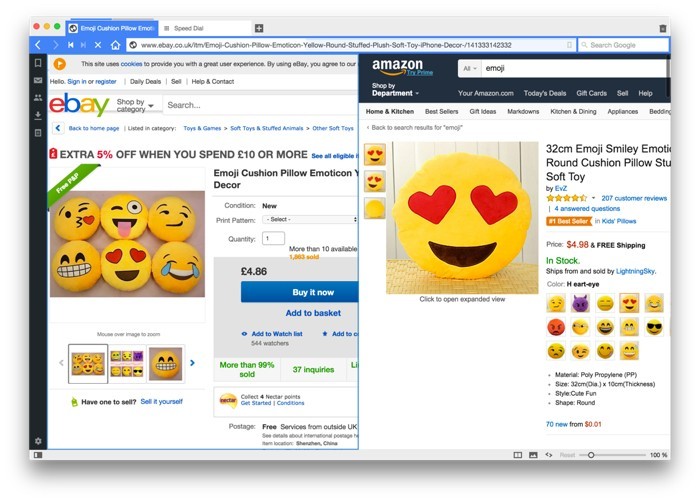Open the Contacts panel icon in sidebar
700x502 pixels.
(38, 97)
